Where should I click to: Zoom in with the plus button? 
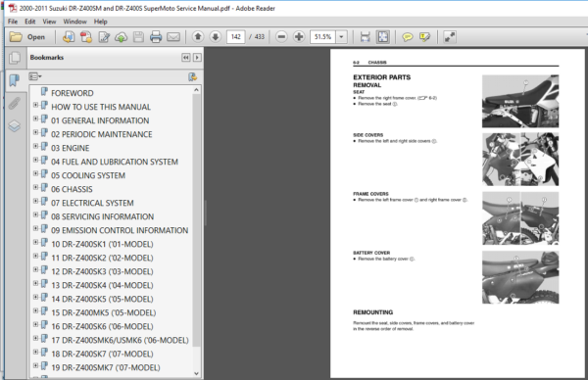299,36
